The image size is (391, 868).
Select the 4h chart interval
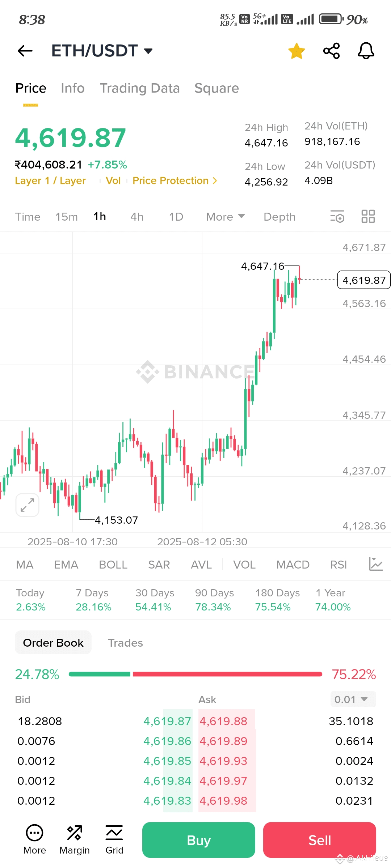[137, 217]
